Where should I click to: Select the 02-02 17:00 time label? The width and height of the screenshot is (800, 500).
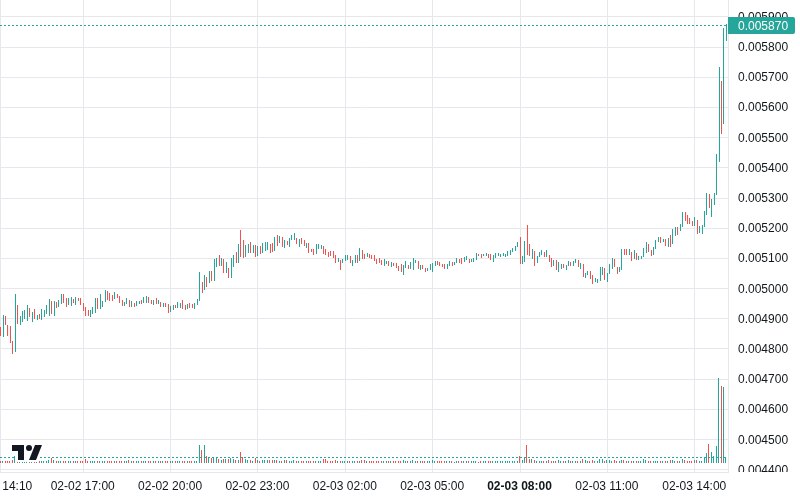(83, 486)
